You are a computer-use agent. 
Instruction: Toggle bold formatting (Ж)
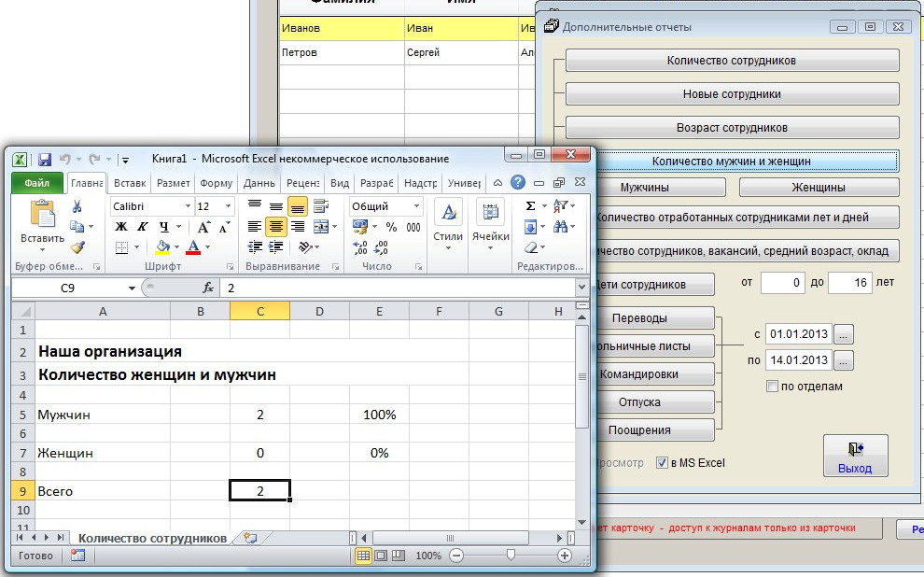point(120,227)
